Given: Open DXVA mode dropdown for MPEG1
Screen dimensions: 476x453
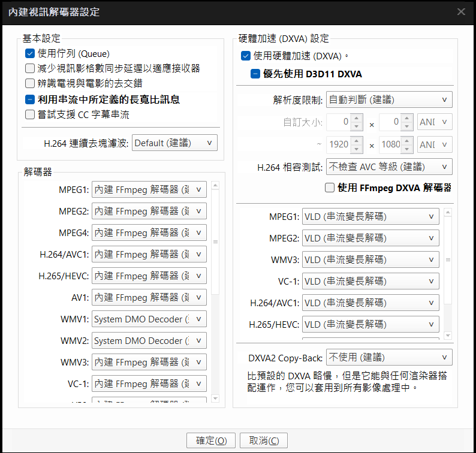Looking at the screenshot, I should 370,217.
